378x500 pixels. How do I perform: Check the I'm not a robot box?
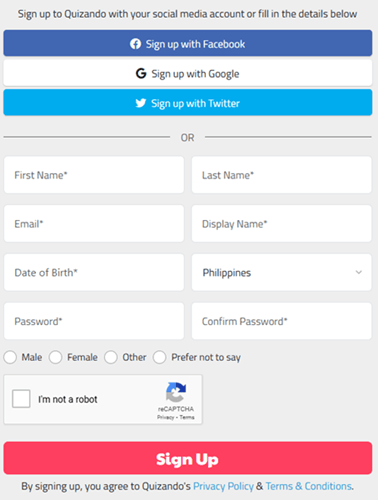[x=21, y=399]
